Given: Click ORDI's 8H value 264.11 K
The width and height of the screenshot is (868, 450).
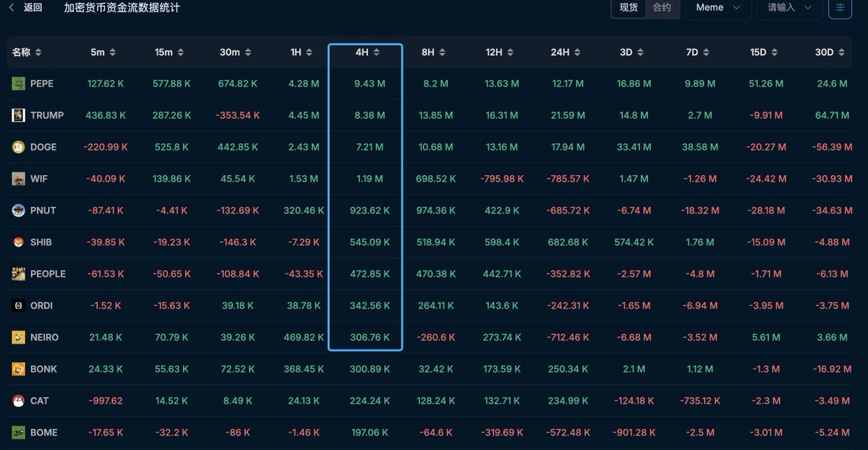Looking at the screenshot, I should pos(437,306).
